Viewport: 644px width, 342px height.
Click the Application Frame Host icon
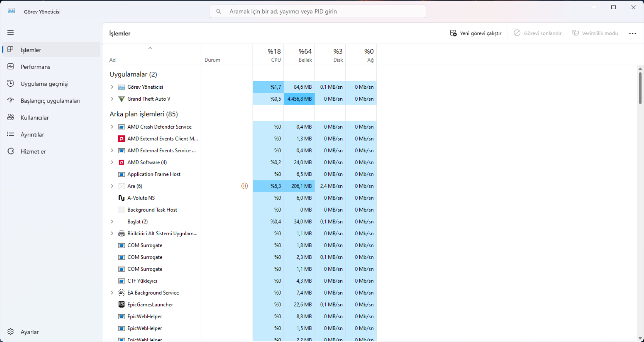tap(121, 174)
